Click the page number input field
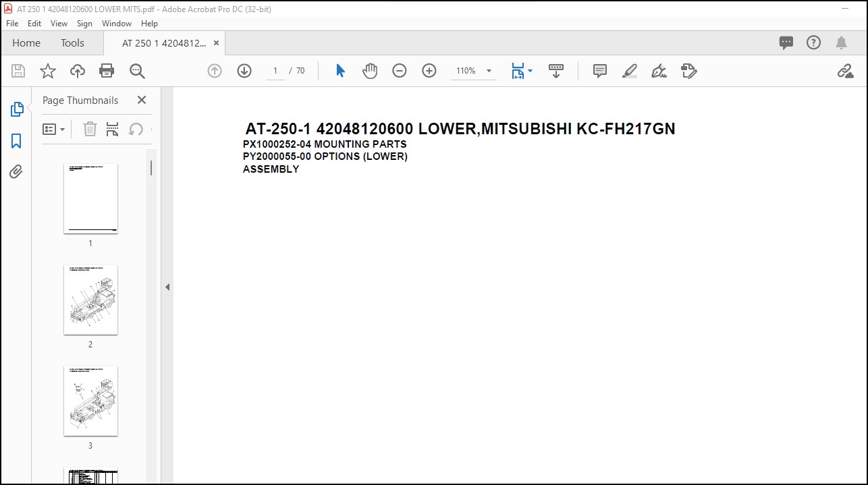 (x=275, y=71)
